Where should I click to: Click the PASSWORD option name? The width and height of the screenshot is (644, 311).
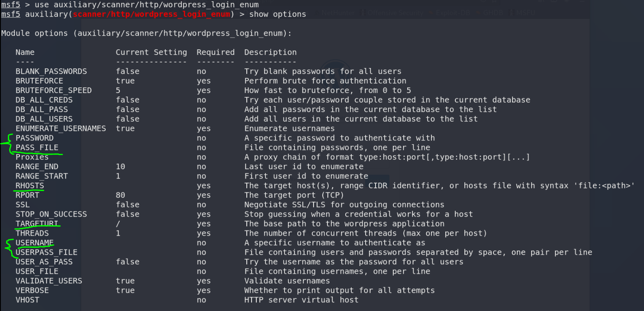tap(34, 138)
